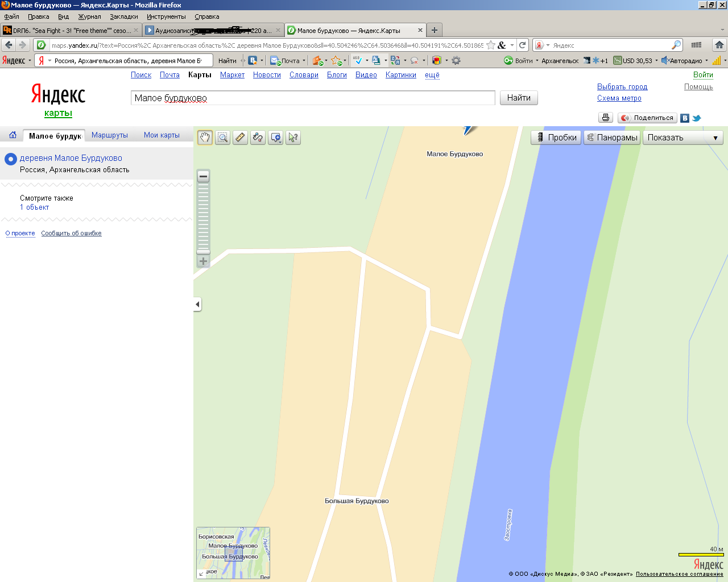This screenshot has width=728, height=582.
Task: Bookmark page with star icon
Action: click(x=491, y=45)
